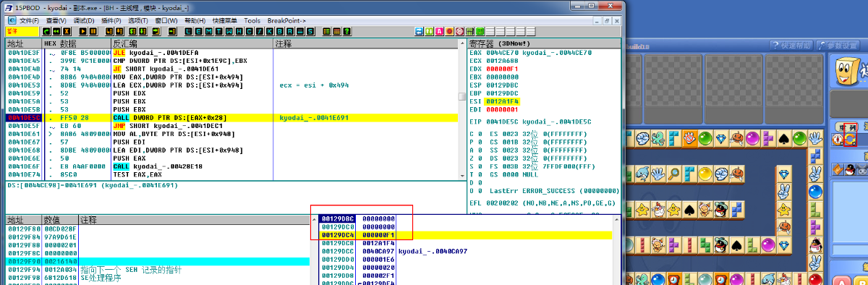This screenshot has width=868, height=285.
Task: Open the 查看(V) menu
Action: tap(56, 20)
